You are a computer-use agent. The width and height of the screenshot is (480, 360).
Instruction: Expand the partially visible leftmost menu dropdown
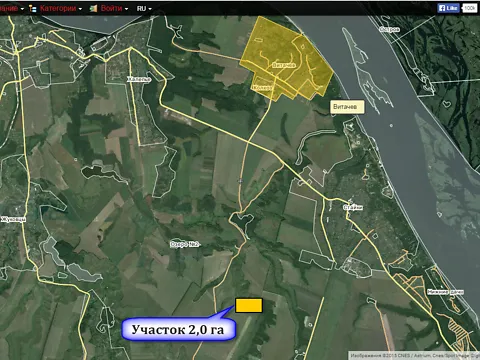tap(12, 9)
